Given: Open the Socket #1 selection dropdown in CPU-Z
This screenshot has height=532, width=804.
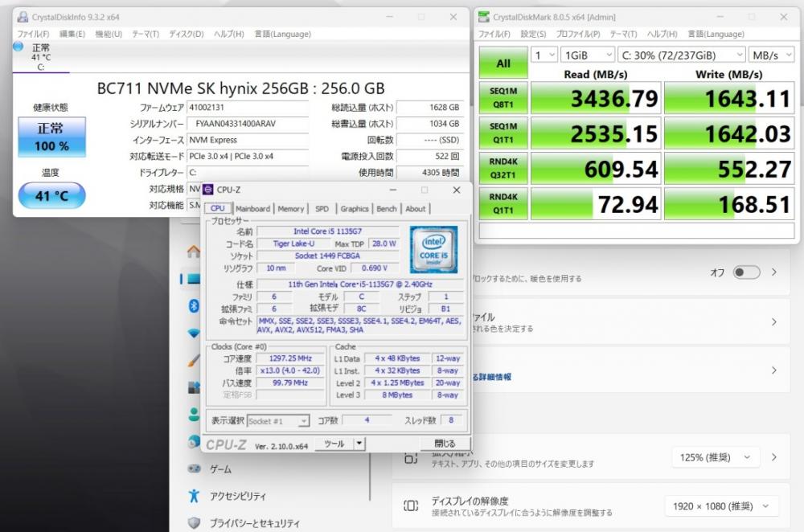Looking at the screenshot, I should click(x=278, y=421).
